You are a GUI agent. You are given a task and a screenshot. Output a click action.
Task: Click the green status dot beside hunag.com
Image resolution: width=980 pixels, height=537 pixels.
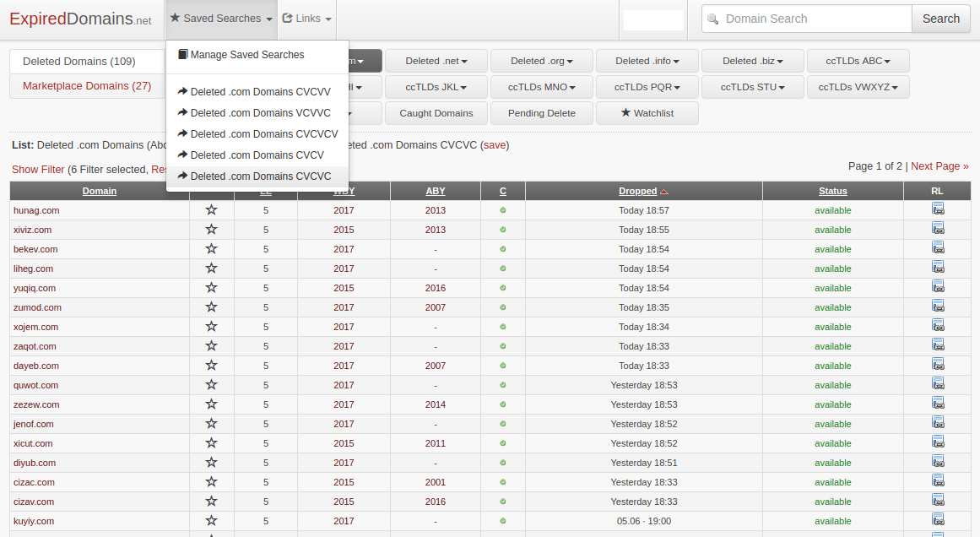(502, 210)
